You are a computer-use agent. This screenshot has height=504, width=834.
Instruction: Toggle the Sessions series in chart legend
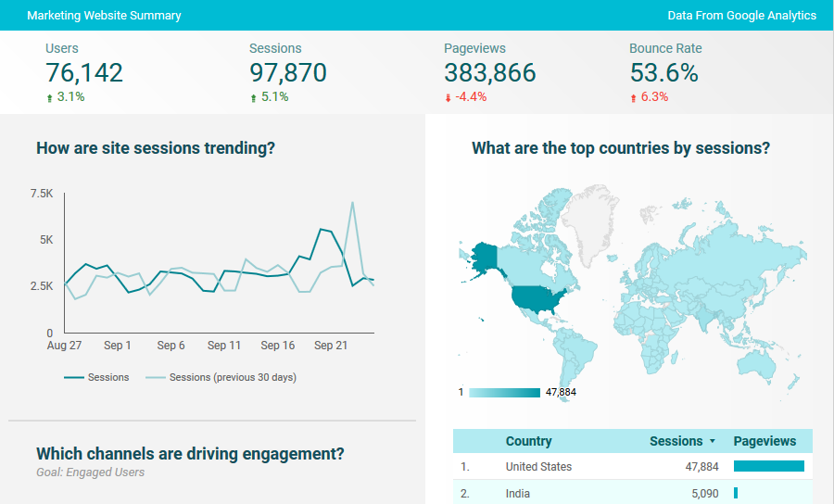pyautogui.click(x=96, y=377)
